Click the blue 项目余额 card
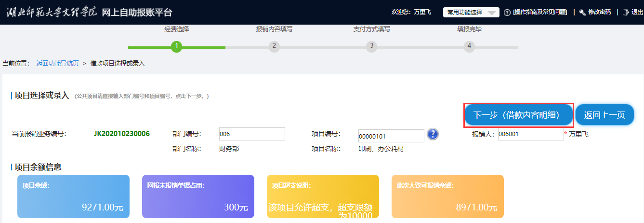Viewport: 644px width, 223px height. 73,196
